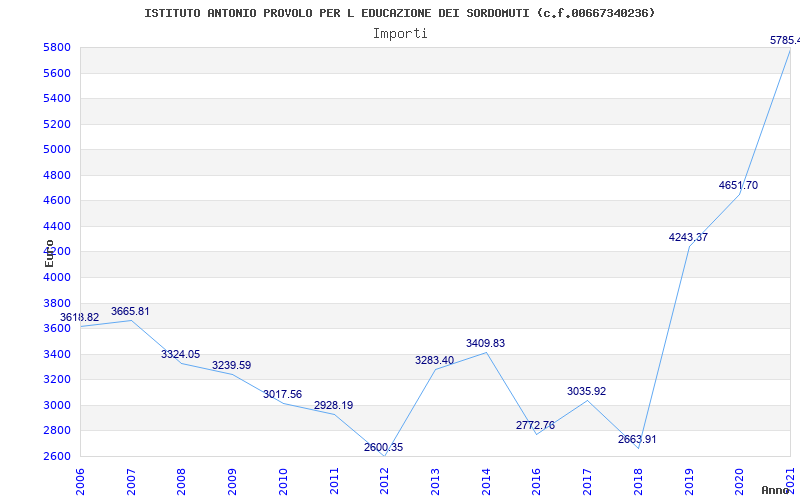Click the 2600.35 data point label
This screenshot has width=800, height=500.
384,448
